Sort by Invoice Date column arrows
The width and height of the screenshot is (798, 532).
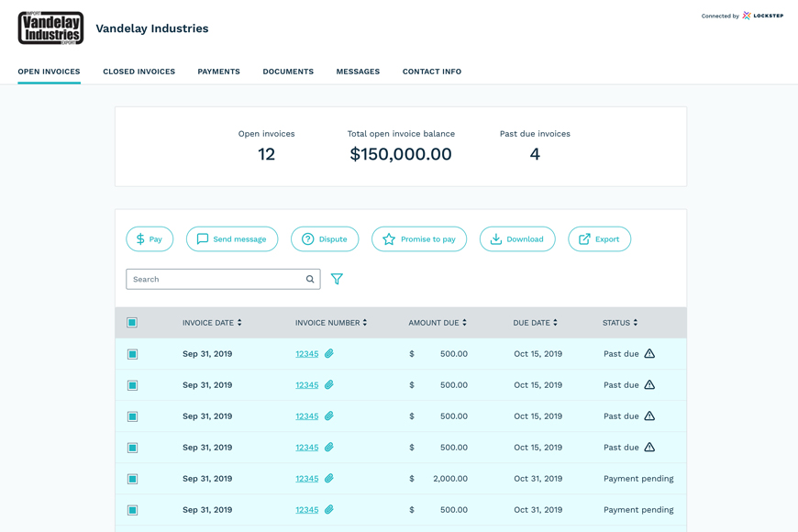point(239,322)
